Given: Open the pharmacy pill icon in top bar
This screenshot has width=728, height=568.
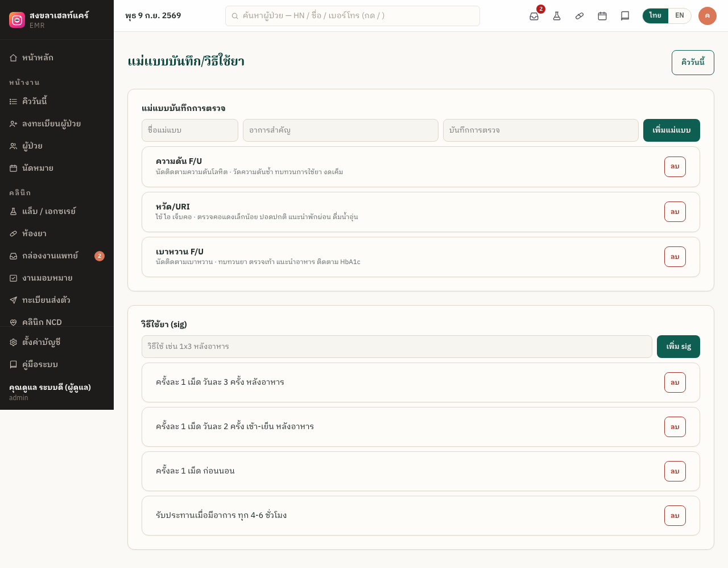Looking at the screenshot, I should (580, 16).
